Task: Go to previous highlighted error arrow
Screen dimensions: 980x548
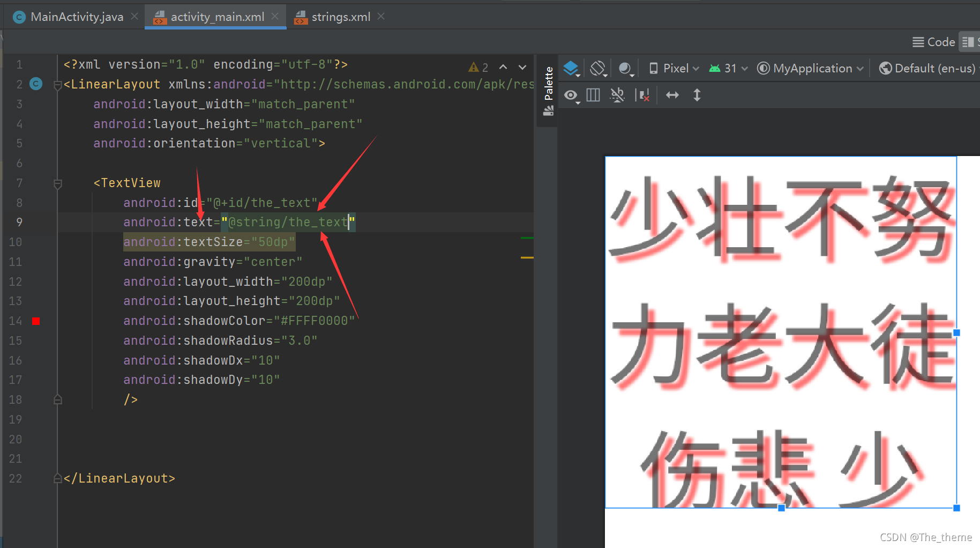Action: tap(503, 67)
